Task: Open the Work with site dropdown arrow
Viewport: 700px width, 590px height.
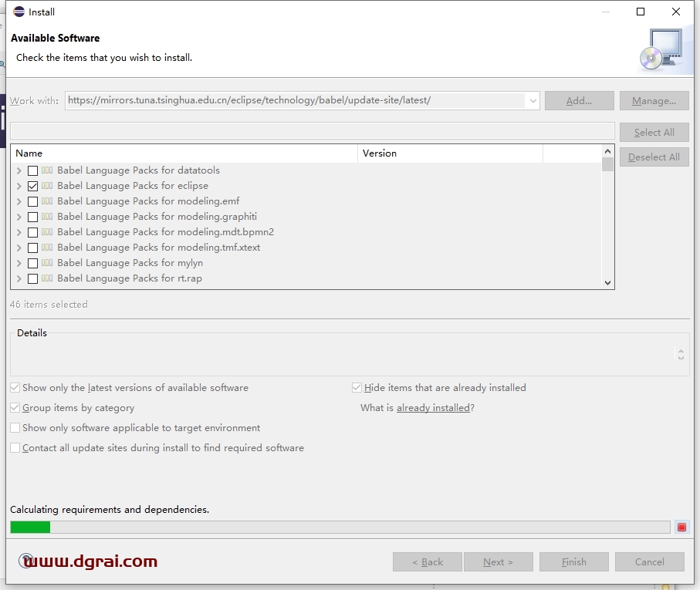Action: 533,101
